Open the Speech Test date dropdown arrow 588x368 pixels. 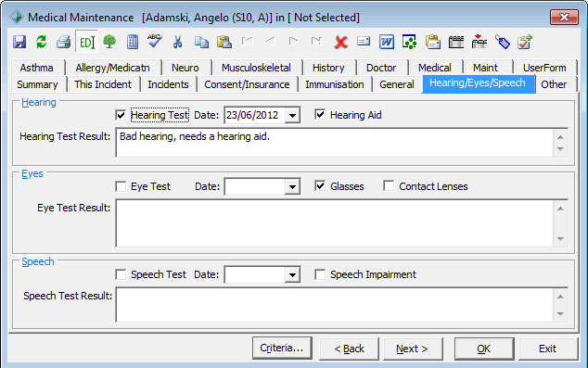tap(292, 274)
